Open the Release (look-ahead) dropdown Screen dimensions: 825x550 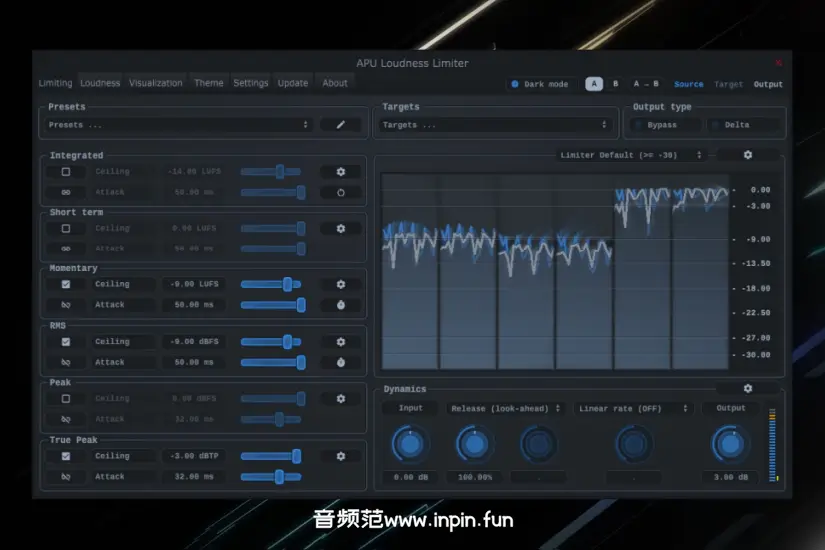[505, 408]
